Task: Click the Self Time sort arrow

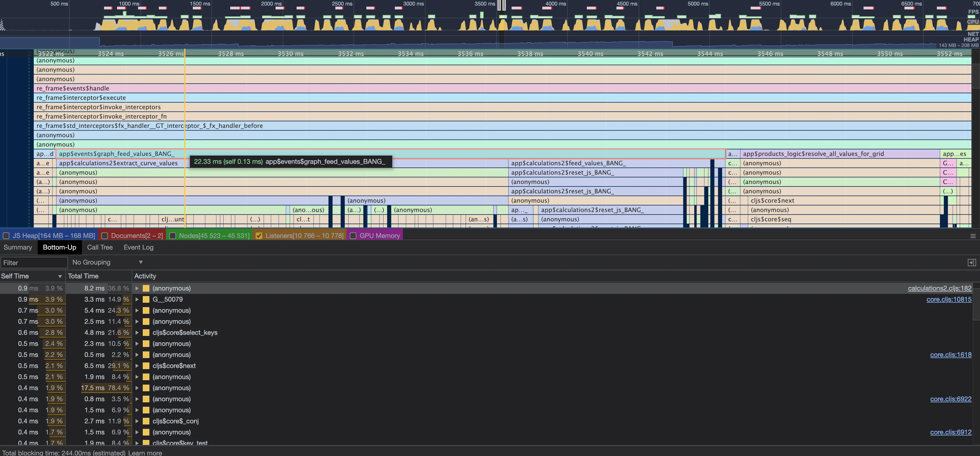Action: (x=60, y=276)
